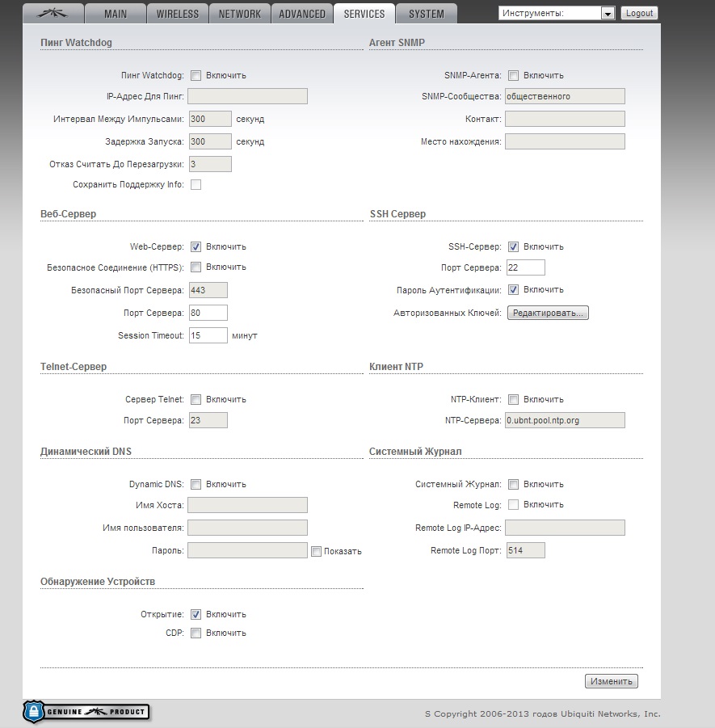Image resolution: width=715 pixels, height=728 pixels.
Task: Click the Session Timeout field
Action: [208, 335]
